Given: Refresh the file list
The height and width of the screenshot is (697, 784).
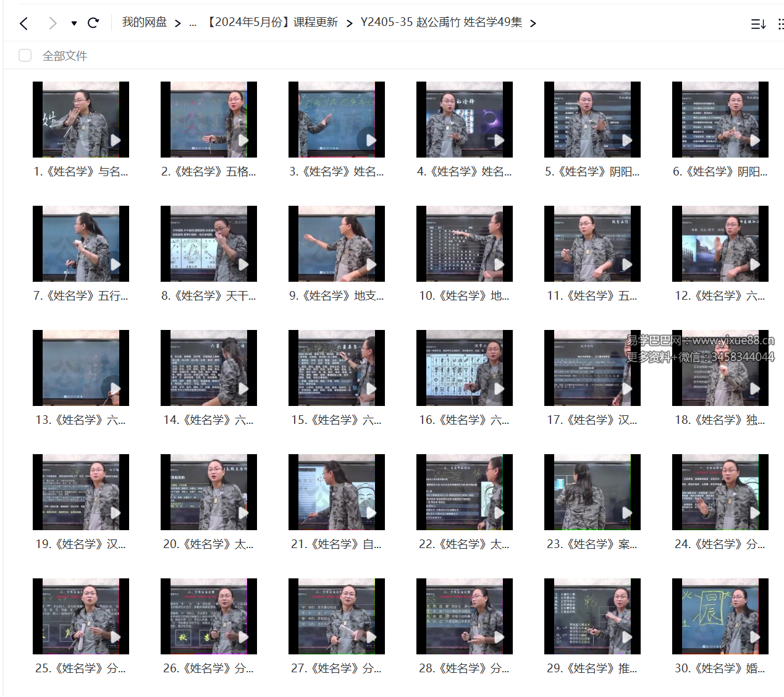Looking at the screenshot, I should point(93,23).
